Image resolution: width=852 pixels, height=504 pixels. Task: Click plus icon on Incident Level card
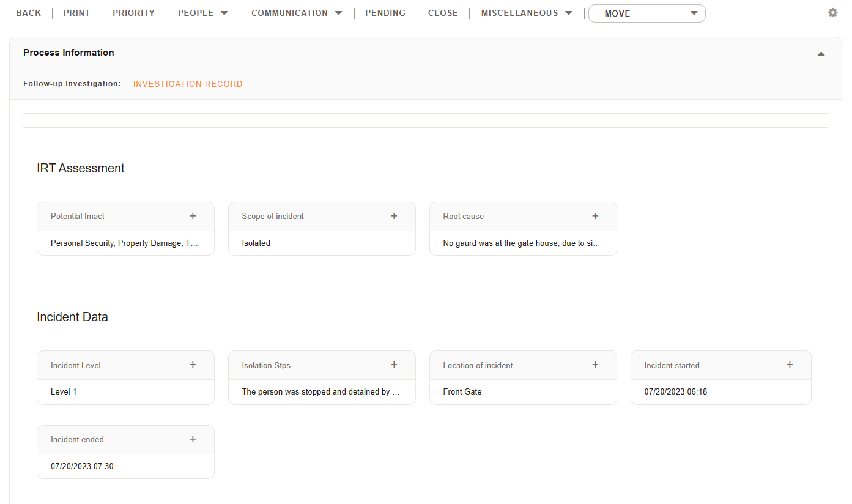coord(193,365)
